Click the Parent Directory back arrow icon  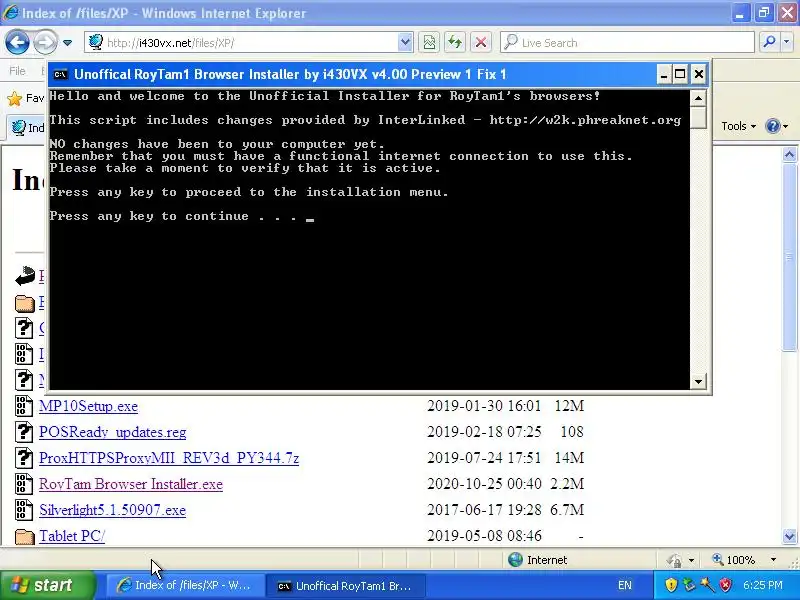(24, 277)
